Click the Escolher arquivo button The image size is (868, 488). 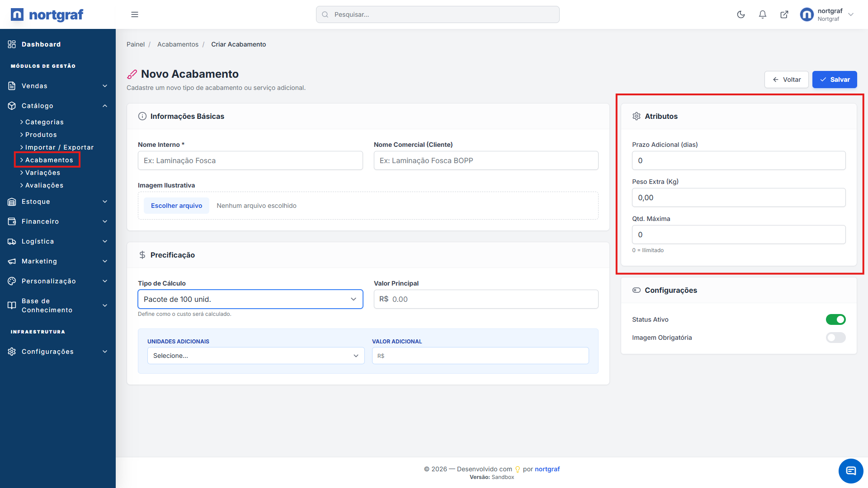[x=176, y=206]
